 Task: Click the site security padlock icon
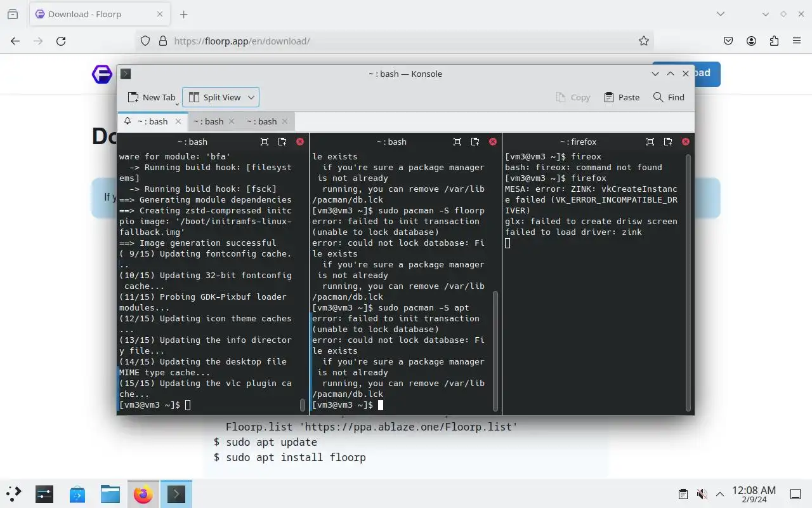click(162, 41)
